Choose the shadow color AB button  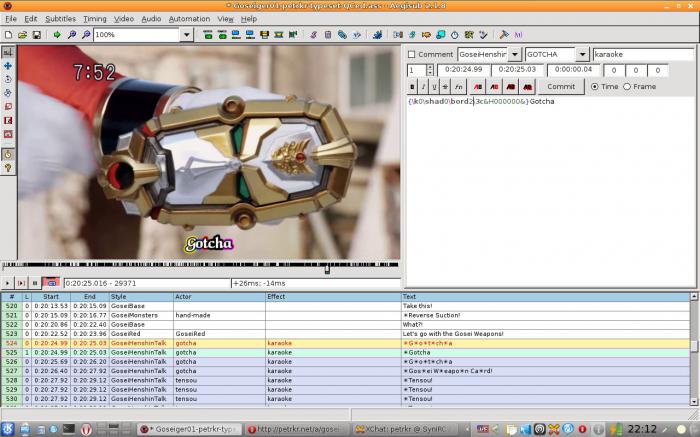coord(527,87)
